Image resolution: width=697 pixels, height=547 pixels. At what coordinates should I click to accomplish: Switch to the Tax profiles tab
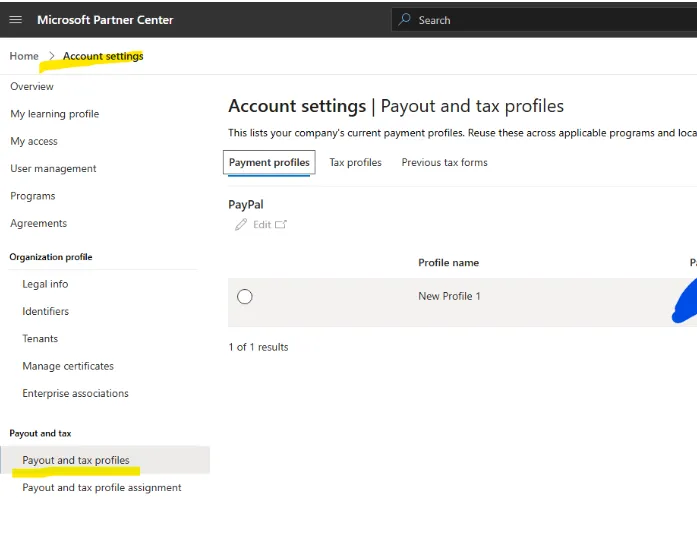[355, 163]
